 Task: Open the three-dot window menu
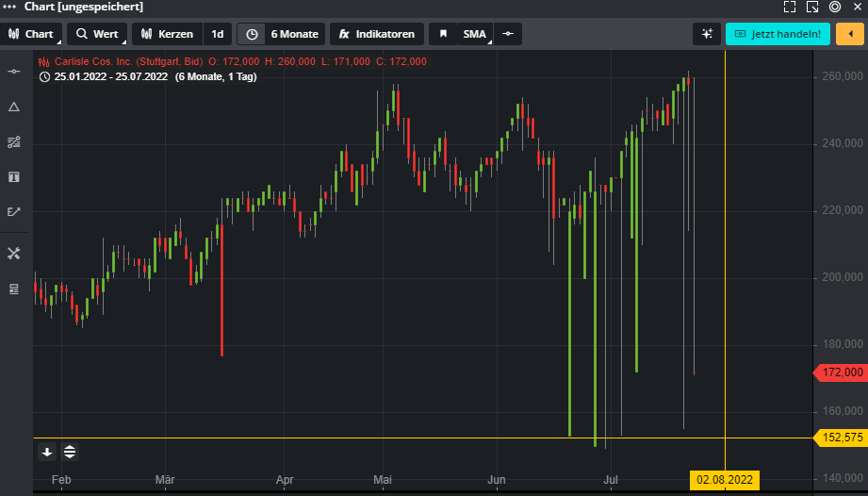(x=9, y=7)
